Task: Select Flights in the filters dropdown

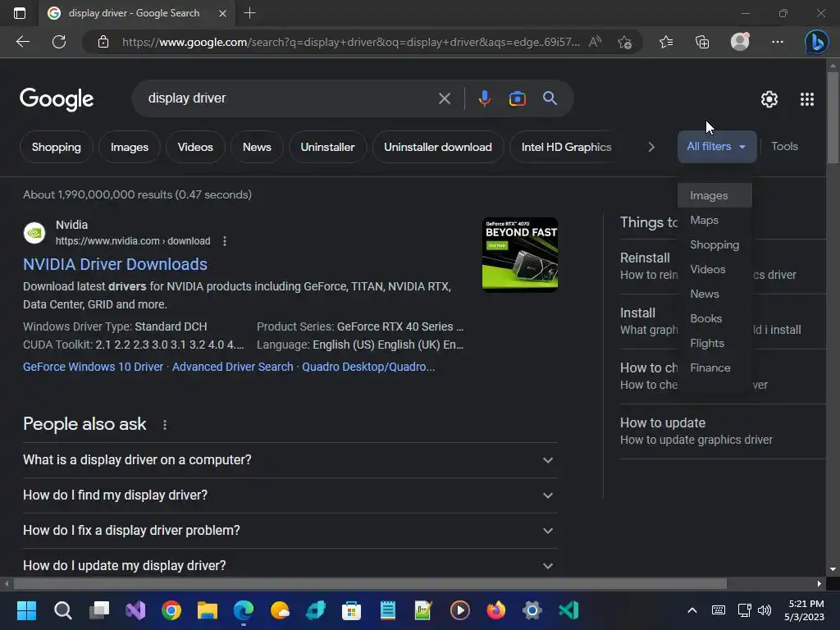Action: [x=714, y=344]
